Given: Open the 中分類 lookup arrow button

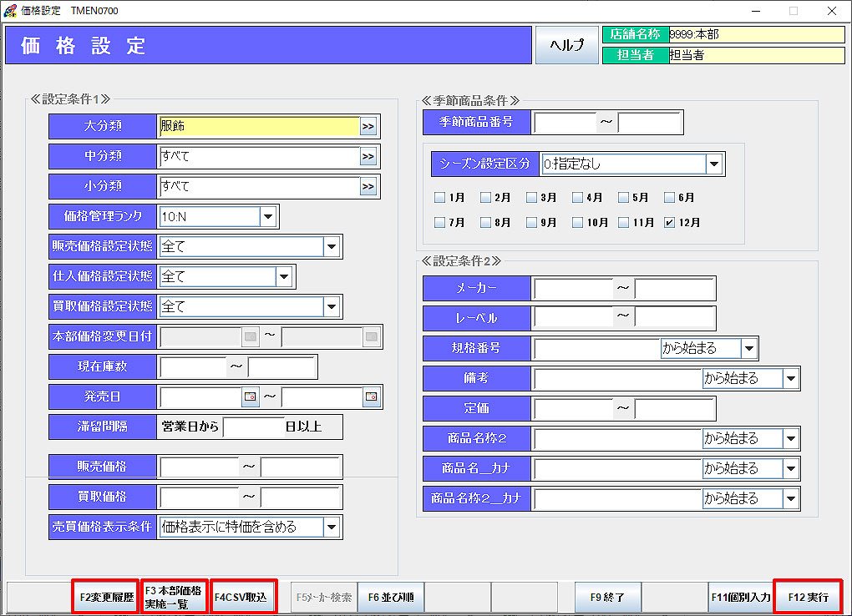Looking at the screenshot, I should click(x=368, y=156).
